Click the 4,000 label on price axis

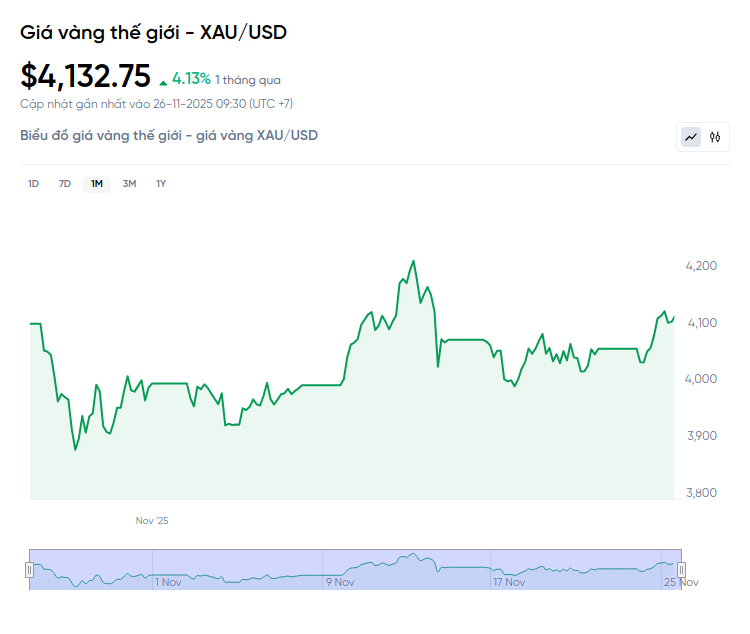click(701, 379)
